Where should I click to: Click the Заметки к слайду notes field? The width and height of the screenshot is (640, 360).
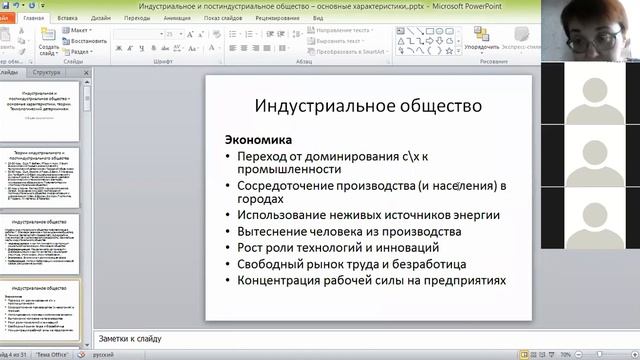click(x=366, y=339)
